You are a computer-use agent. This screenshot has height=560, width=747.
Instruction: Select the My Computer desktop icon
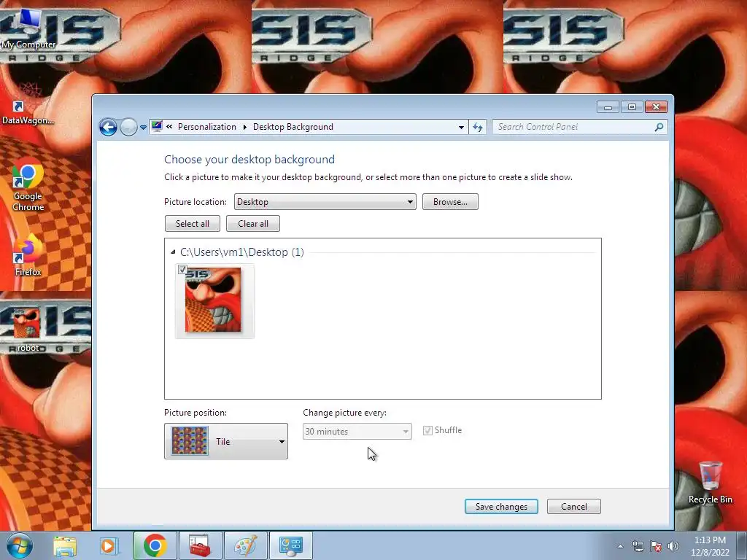click(x=28, y=30)
